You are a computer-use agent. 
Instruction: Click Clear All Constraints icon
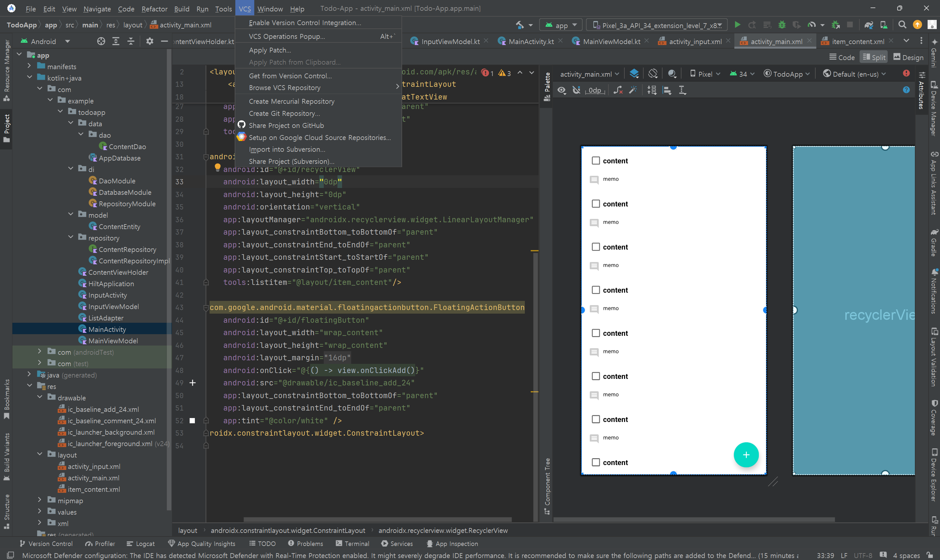tap(618, 90)
